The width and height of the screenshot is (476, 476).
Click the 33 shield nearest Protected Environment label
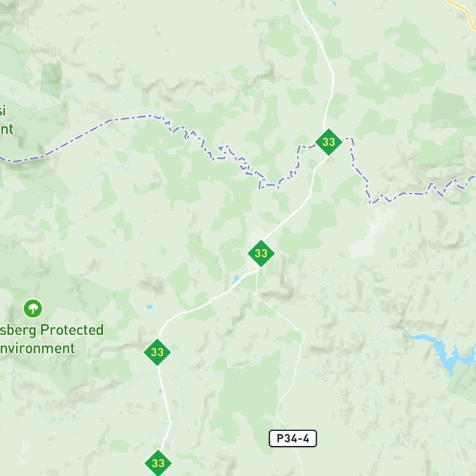157,352
